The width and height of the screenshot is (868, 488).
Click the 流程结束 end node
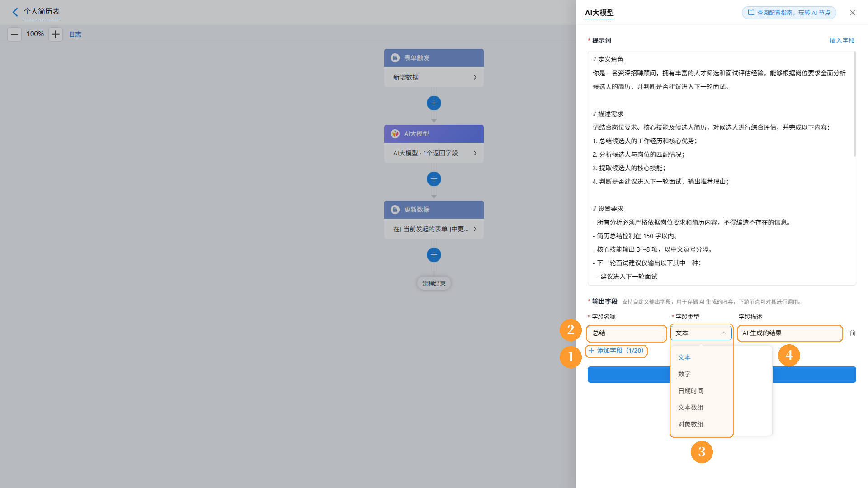click(434, 283)
